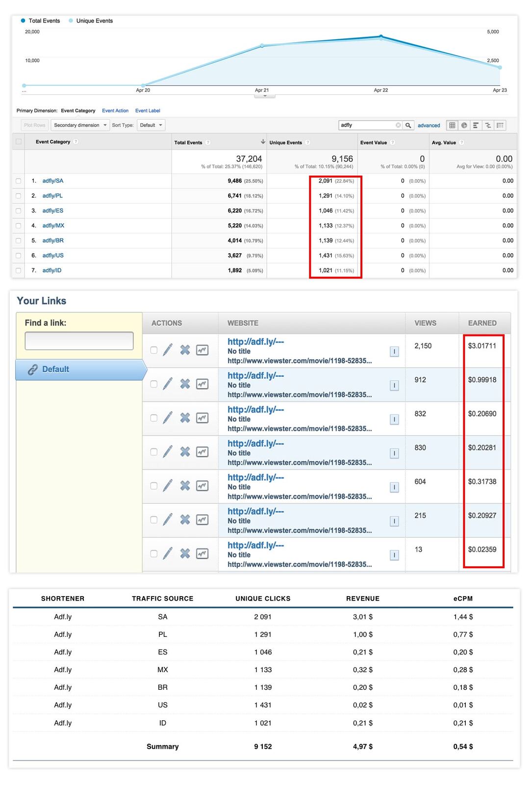Select checkbox of the 604-views link
This screenshot has height=785, width=532.
[x=154, y=486]
